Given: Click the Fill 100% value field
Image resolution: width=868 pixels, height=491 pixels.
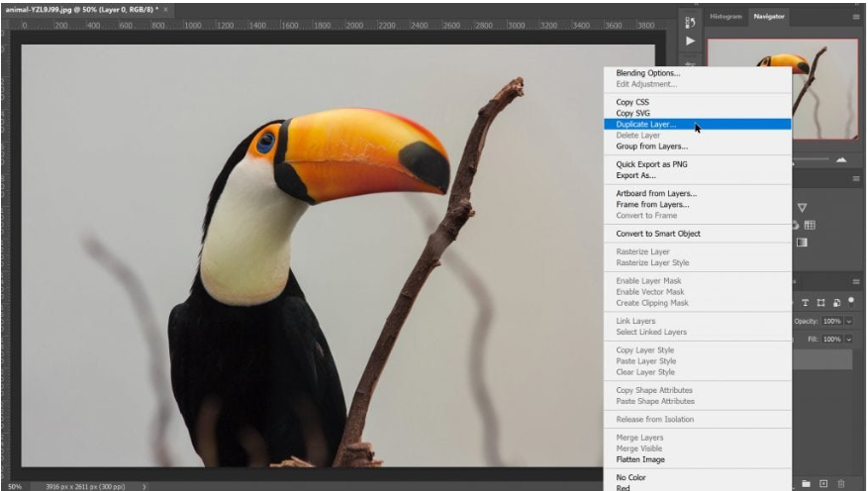Looking at the screenshot, I should (832, 340).
